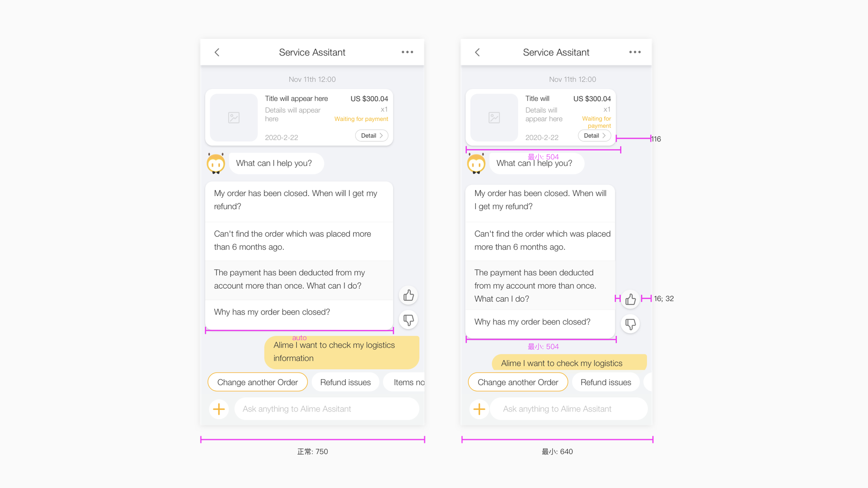Tap thumbs down icon in left chat
The image size is (868, 488).
[409, 320]
